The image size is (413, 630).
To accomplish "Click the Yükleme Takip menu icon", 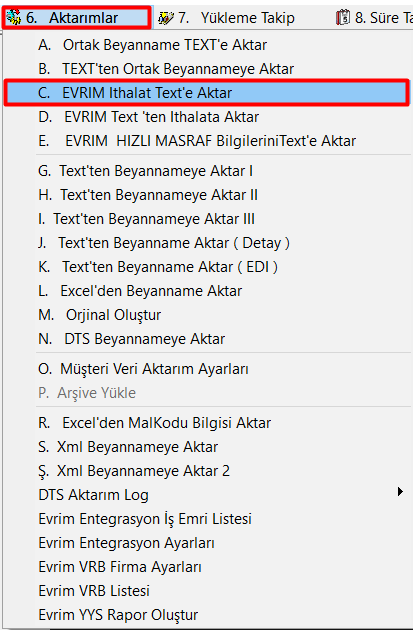I will [x=166, y=18].
